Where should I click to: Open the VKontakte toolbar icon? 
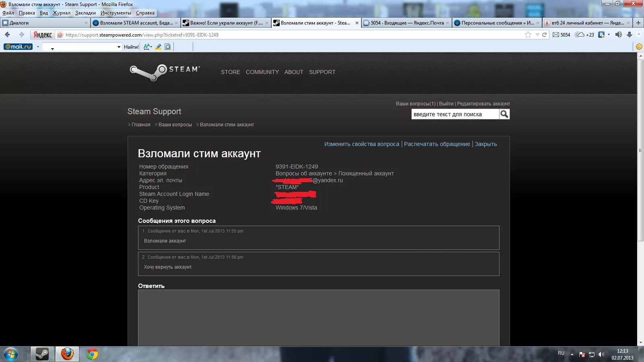pyautogui.click(x=601, y=35)
